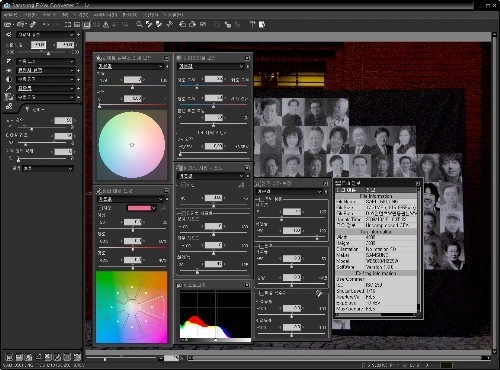Click the develop gear icon in toolbar
Screen dimensions: 500x370
pyautogui.click(x=33, y=24)
